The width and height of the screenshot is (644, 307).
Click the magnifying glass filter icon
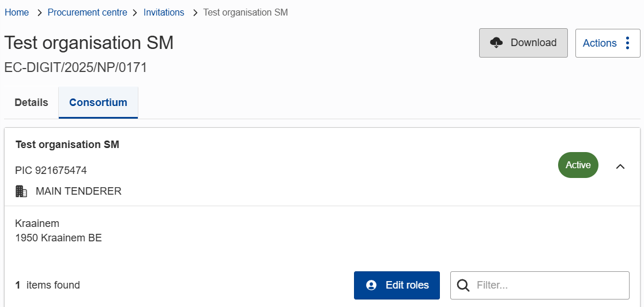(463, 285)
